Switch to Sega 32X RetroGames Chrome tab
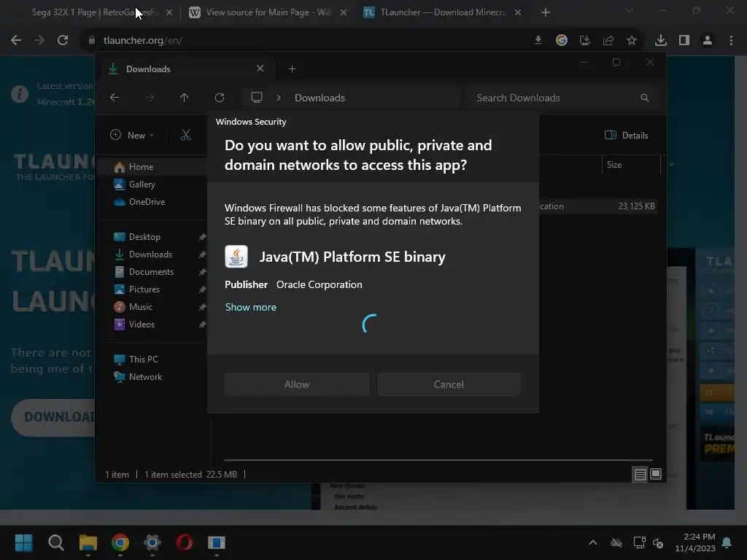Viewport: 747px width, 560px height. (94, 12)
